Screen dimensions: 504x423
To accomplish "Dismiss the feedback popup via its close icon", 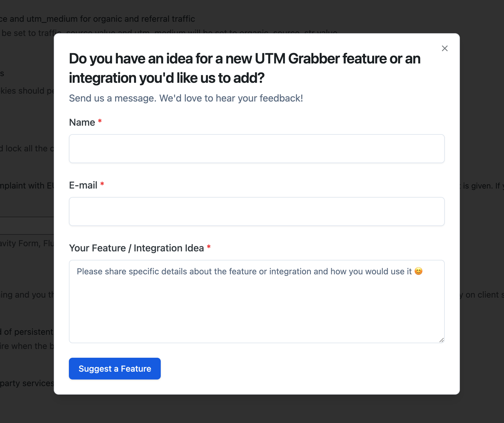I will pyautogui.click(x=444, y=48).
